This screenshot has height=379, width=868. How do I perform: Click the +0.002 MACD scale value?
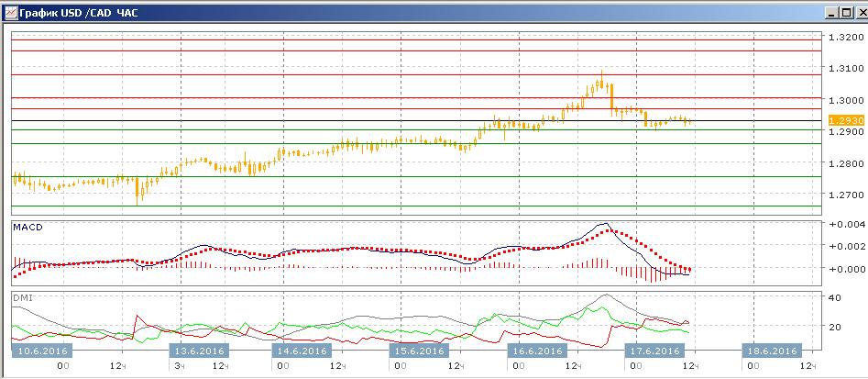click(x=845, y=246)
